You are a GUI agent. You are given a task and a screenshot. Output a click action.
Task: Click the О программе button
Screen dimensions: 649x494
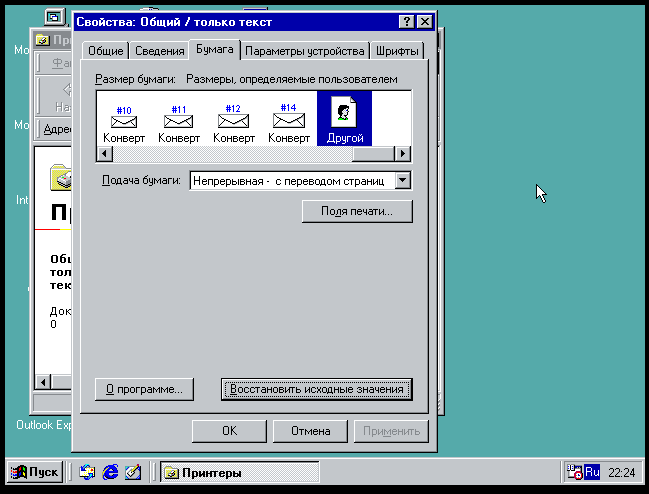(144, 389)
